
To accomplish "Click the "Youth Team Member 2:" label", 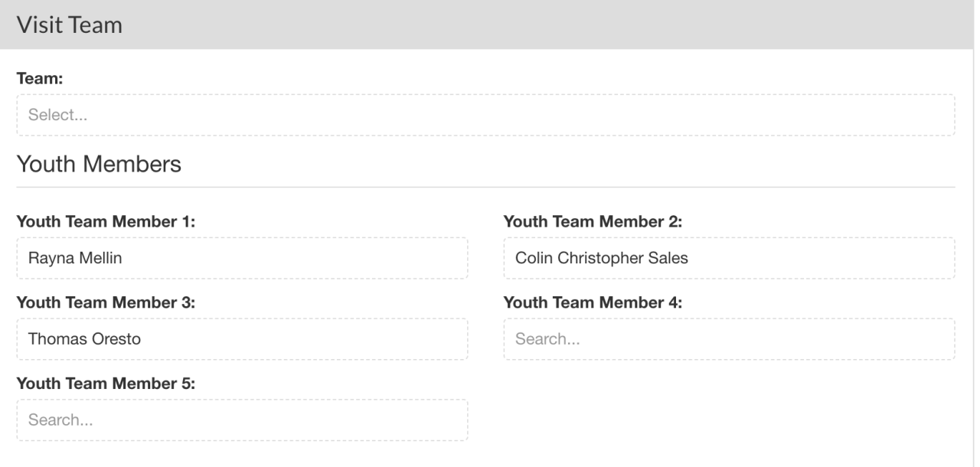I will point(593,222).
